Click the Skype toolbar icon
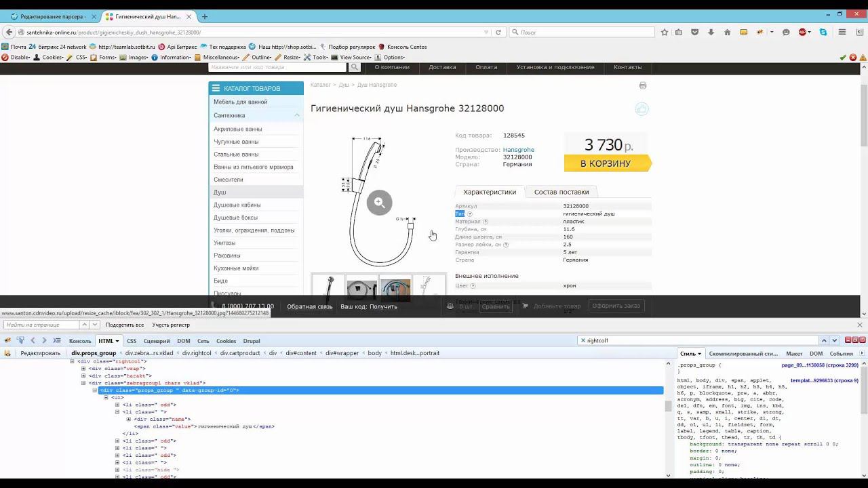This screenshot has width=868, height=488. (x=823, y=32)
